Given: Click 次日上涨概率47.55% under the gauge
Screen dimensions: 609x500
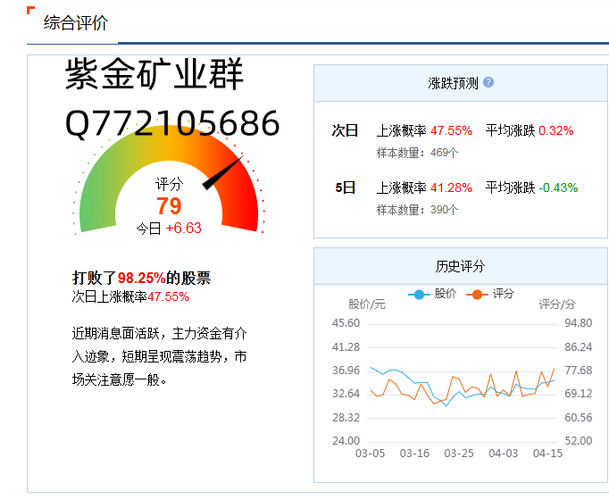Looking at the screenshot, I should (x=130, y=297).
